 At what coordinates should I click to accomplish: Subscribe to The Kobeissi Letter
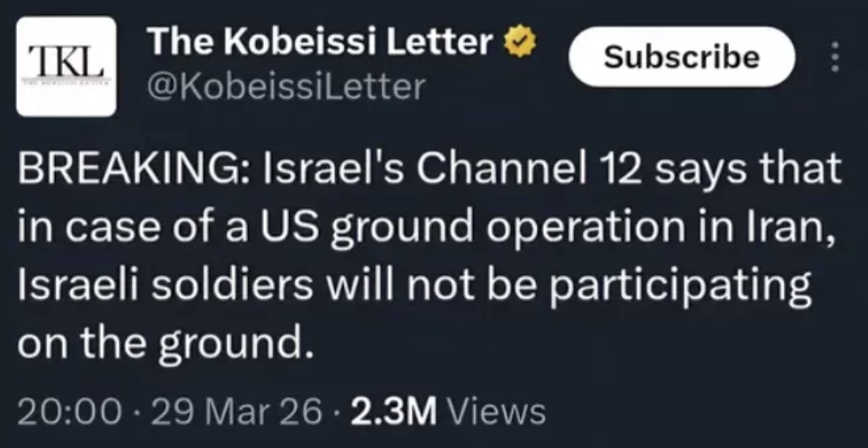(681, 58)
